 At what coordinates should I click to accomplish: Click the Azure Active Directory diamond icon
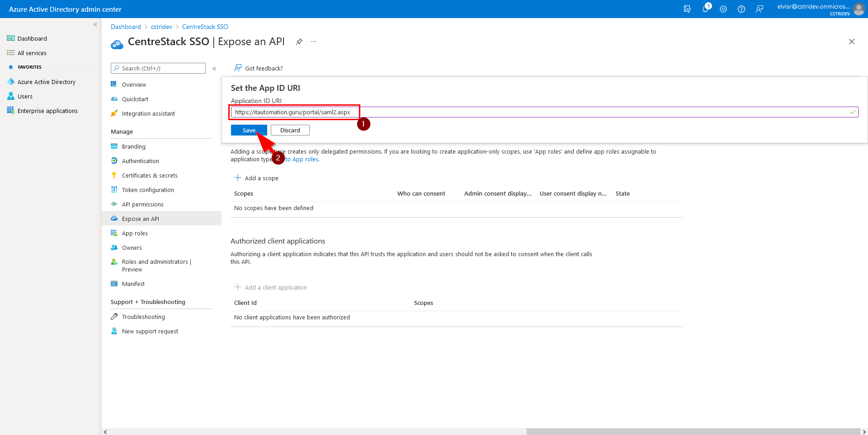coord(11,82)
